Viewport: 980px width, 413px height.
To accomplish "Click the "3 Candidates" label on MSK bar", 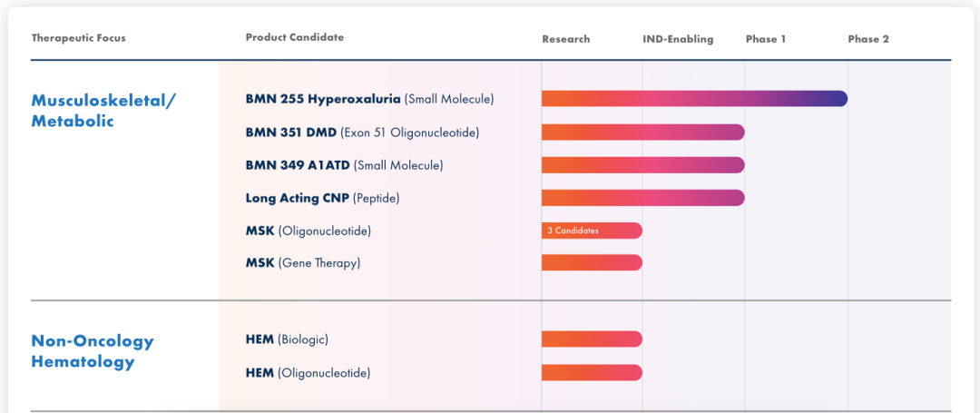I will (x=573, y=231).
